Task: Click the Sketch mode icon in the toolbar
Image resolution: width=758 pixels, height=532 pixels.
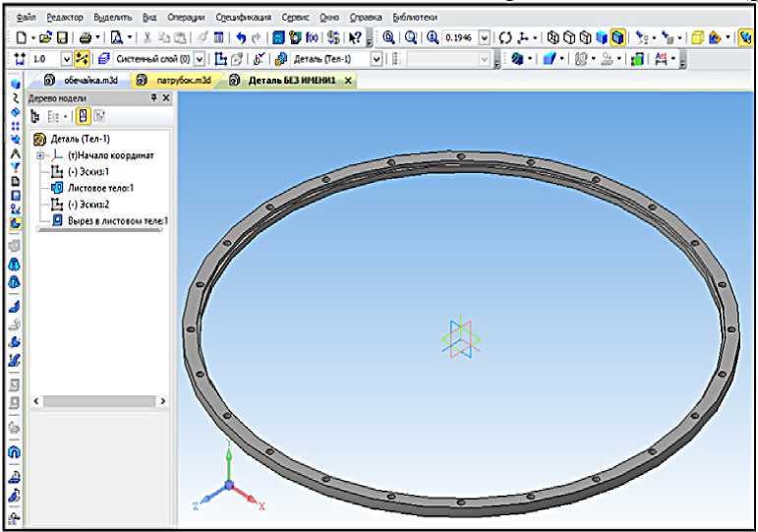Action: (x=220, y=59)
